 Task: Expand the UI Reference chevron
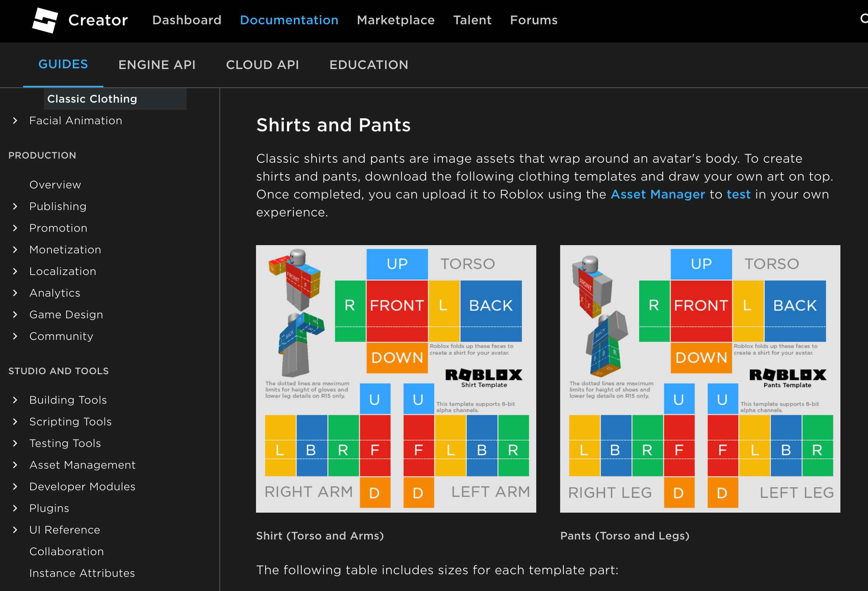15,530
